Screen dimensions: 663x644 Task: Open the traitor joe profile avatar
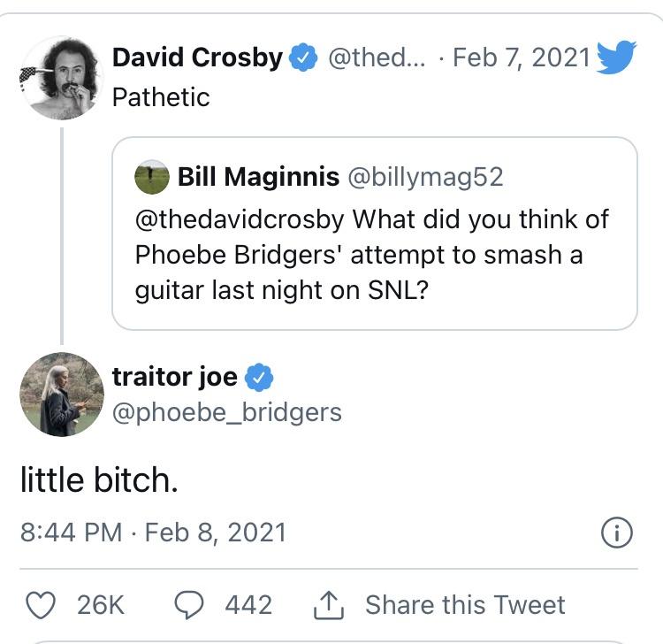point(61,395)
